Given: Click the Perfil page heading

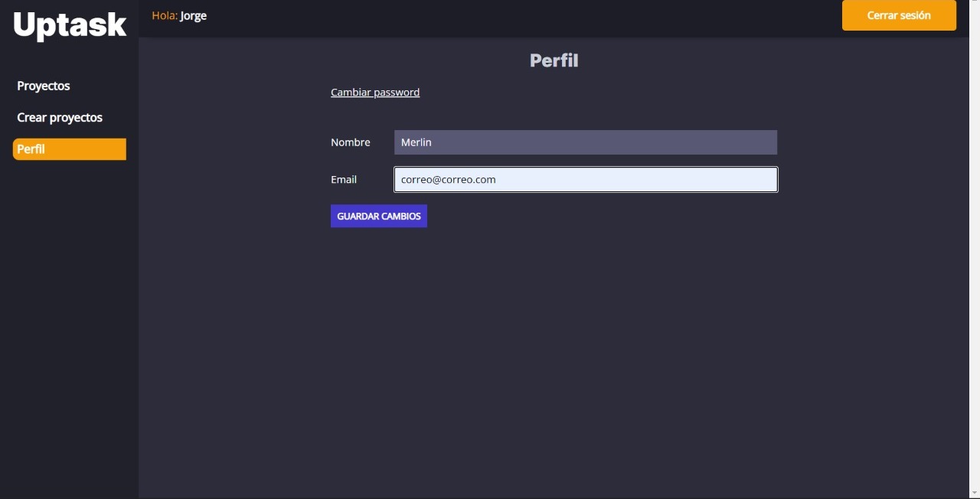Looking at the screenshot, I should (x=554, y=60).
